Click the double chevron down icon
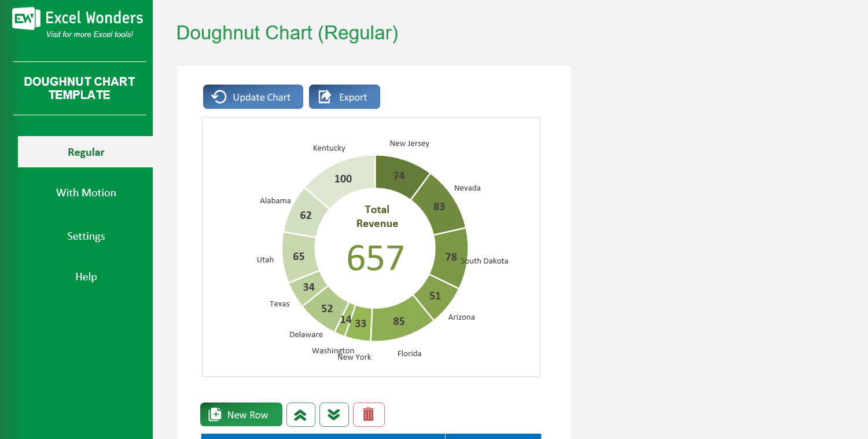The width and height of the screenshot is (868, 439). click(334, 414)
